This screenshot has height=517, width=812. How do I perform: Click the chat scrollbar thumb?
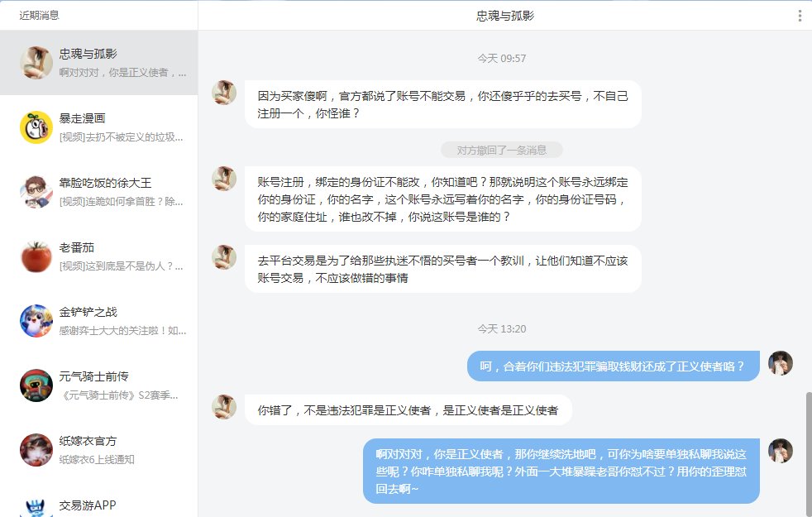[x=807, y=453]
